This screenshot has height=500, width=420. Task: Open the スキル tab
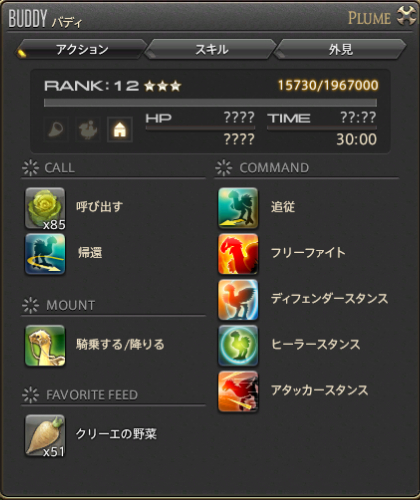[211, 49]
